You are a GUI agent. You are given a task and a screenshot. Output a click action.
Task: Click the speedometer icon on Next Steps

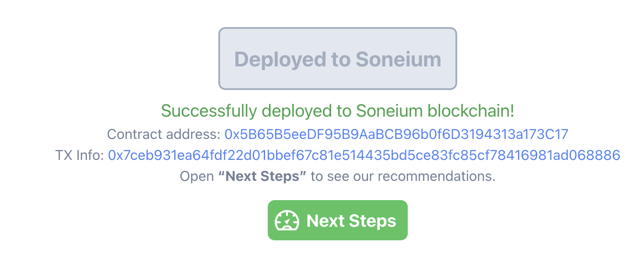287,221
